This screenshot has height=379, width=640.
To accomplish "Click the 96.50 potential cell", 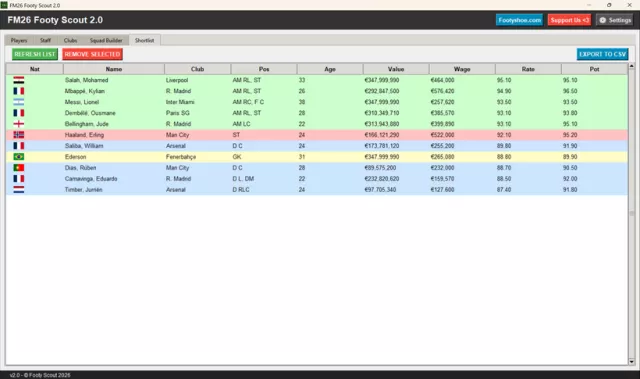I will coord(570,91).
